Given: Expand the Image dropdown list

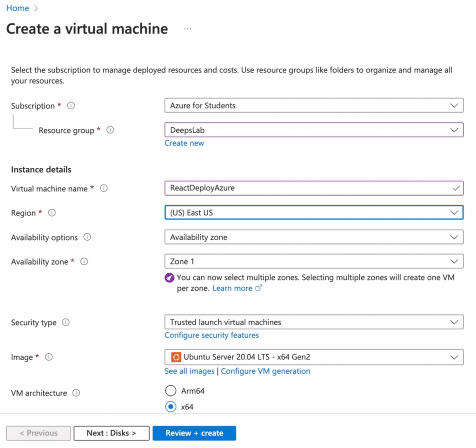Looking at the screenshot, I should point(314,357).
